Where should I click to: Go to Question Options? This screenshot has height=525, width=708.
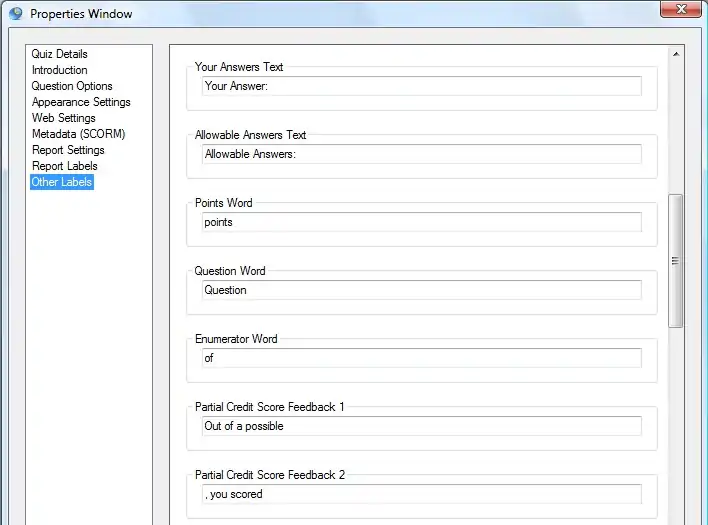72,86
